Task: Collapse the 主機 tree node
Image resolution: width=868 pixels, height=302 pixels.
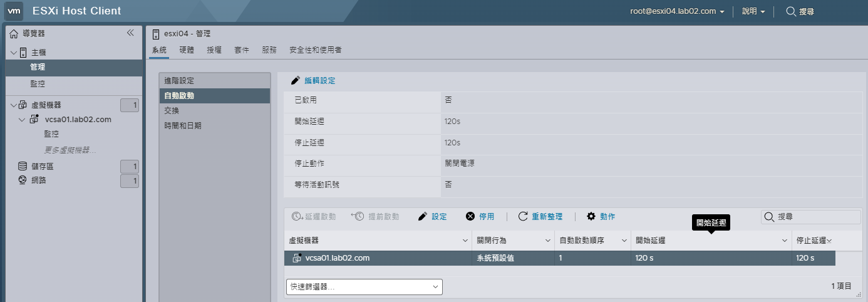Action: [14, 53]
